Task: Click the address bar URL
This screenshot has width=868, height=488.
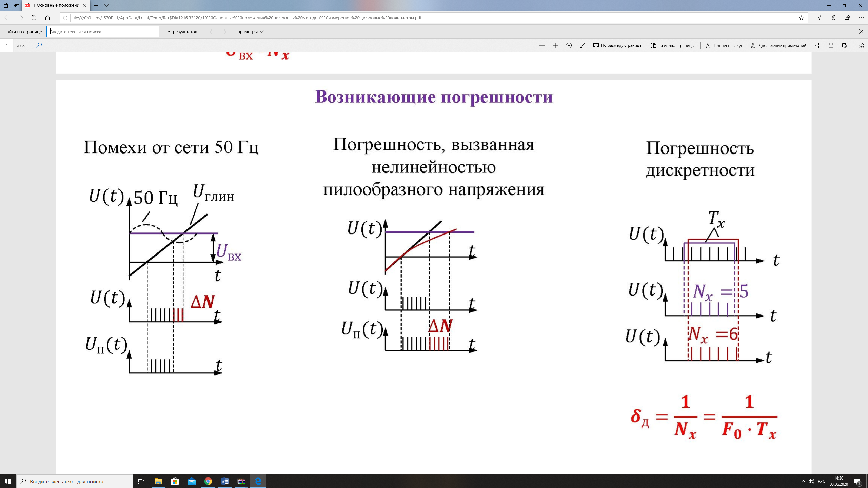Action: pos(246,18)
